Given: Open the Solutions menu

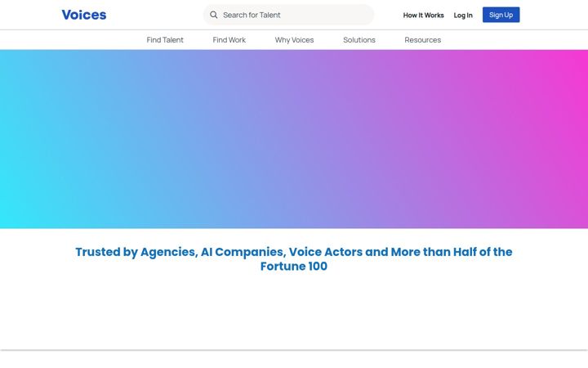Looking at the screenshot, I should 359,40.
